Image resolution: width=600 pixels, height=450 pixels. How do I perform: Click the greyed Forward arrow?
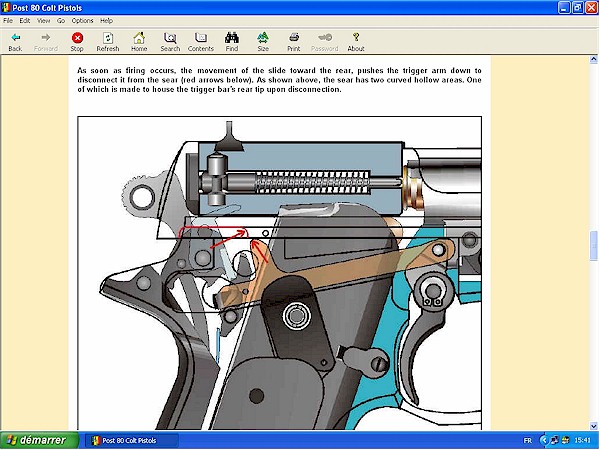point(46,42)
